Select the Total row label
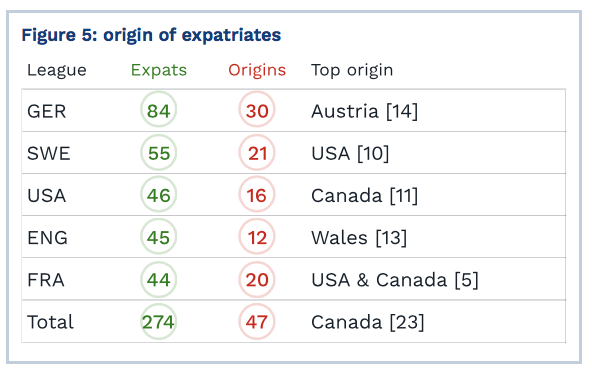 [50, 322]
